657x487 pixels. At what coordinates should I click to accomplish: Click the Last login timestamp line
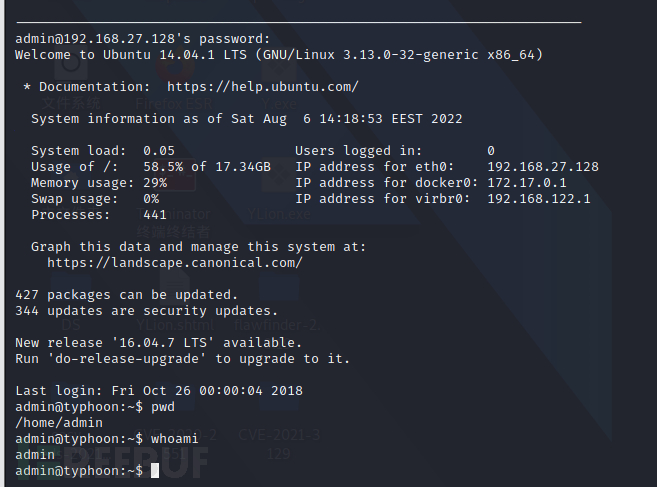pyautogui.click(x=159, y=391)
